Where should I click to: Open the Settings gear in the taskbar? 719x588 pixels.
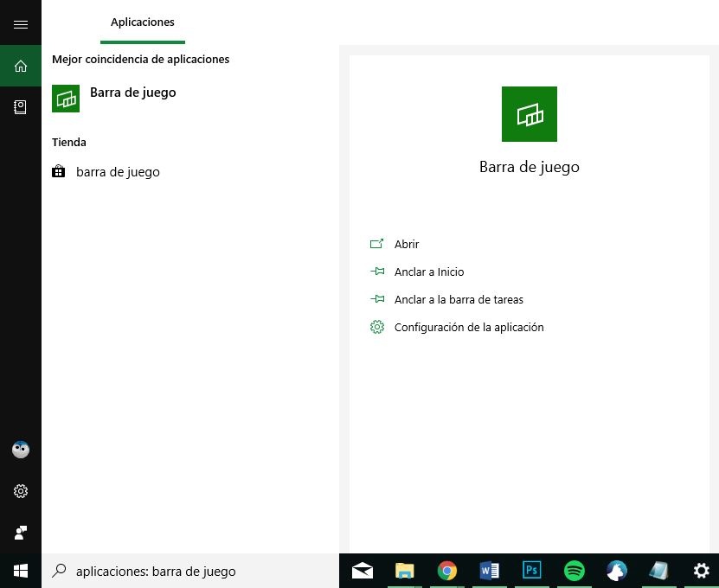[x=701, y=571]
